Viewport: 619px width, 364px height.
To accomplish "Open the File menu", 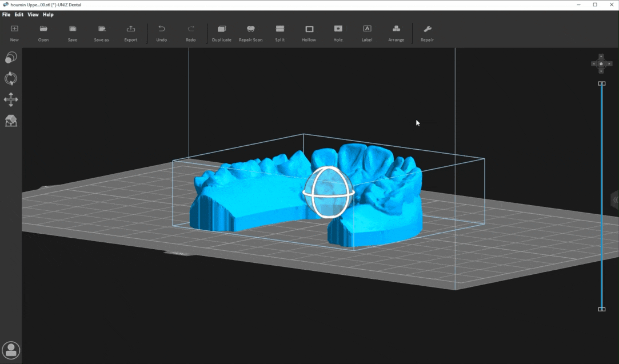I will [6, 14].
